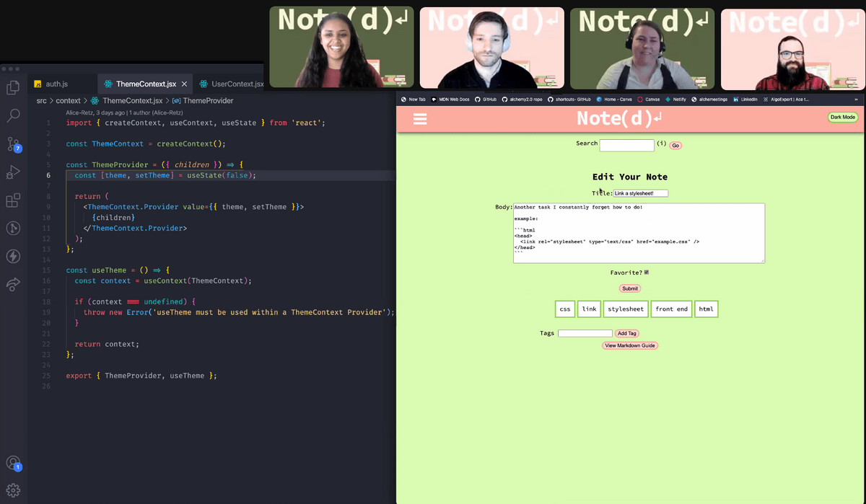
Task: Open Source Control view with 7 badge
Action: click(x=13, y=143)
